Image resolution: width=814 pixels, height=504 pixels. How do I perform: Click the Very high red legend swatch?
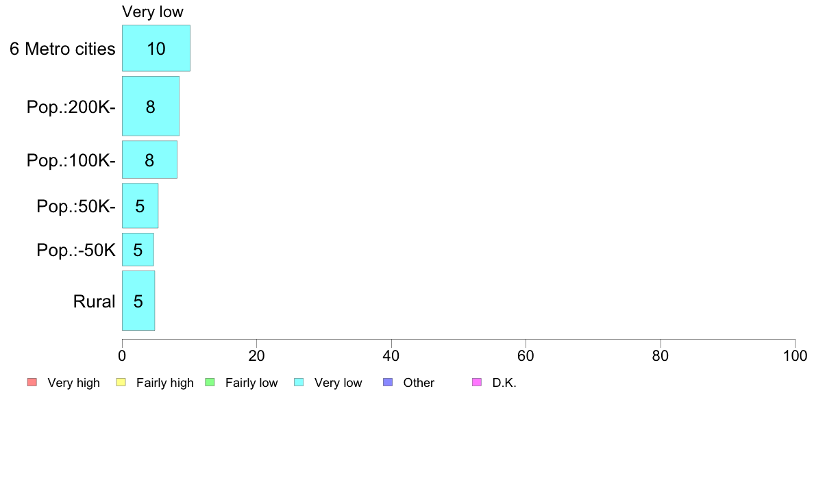[32, 383]
